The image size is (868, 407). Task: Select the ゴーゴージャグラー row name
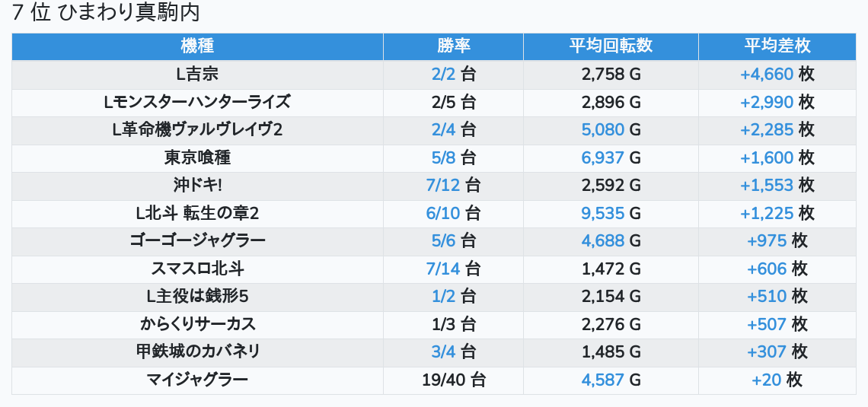click(x=197, y=241)
